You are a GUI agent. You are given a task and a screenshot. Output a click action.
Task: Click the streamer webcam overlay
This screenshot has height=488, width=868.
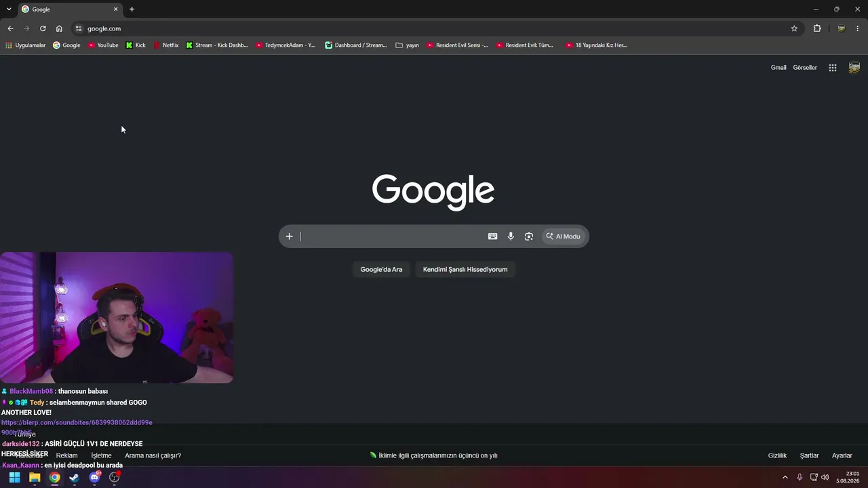pos(117,318)
